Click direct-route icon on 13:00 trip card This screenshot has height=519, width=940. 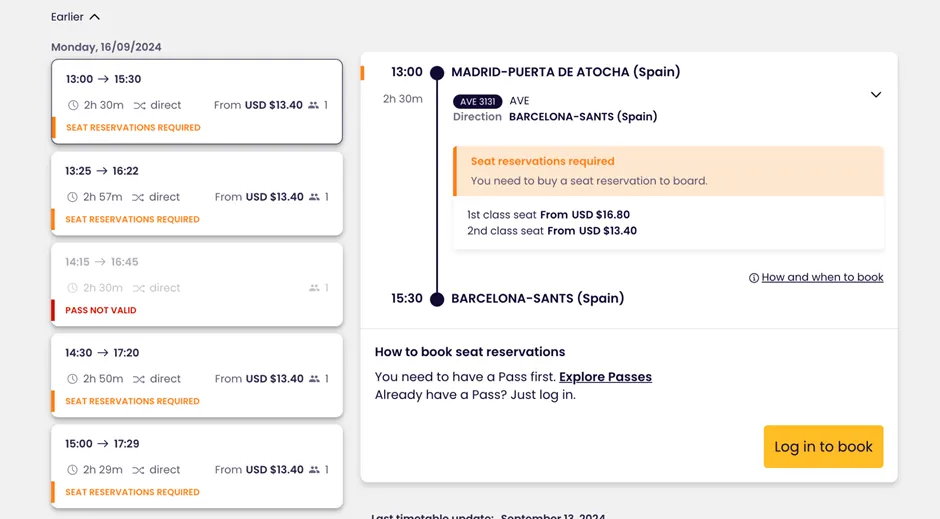140,105
